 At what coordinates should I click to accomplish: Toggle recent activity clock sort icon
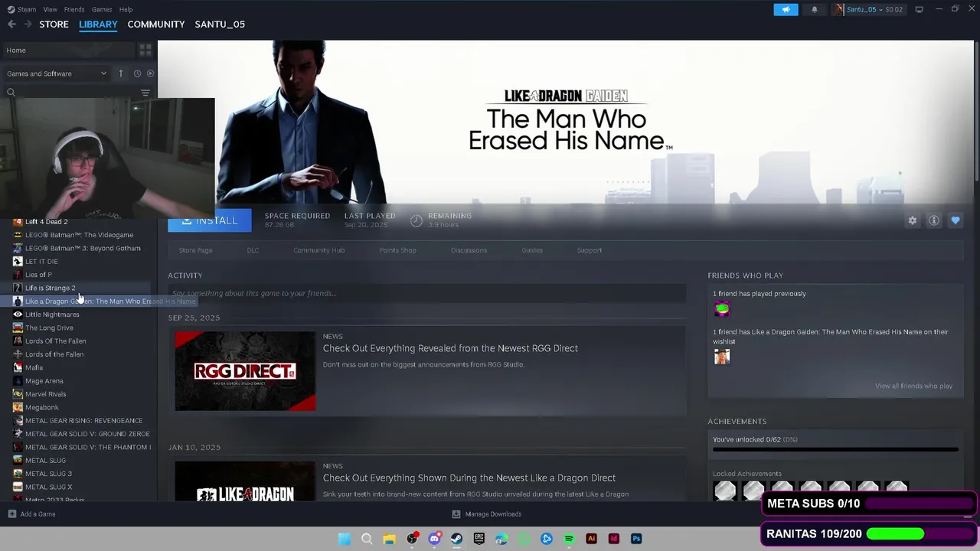pyautogui.click(x=137, y=73)
